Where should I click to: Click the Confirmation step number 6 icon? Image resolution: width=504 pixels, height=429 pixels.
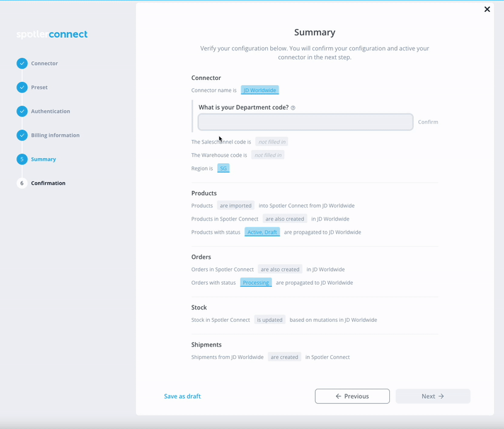click(x=22, y=183)
